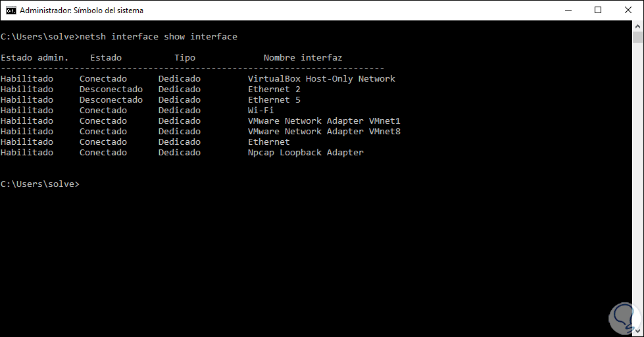Minimize the Símbolo del sistema window

(x=568, y=11)
